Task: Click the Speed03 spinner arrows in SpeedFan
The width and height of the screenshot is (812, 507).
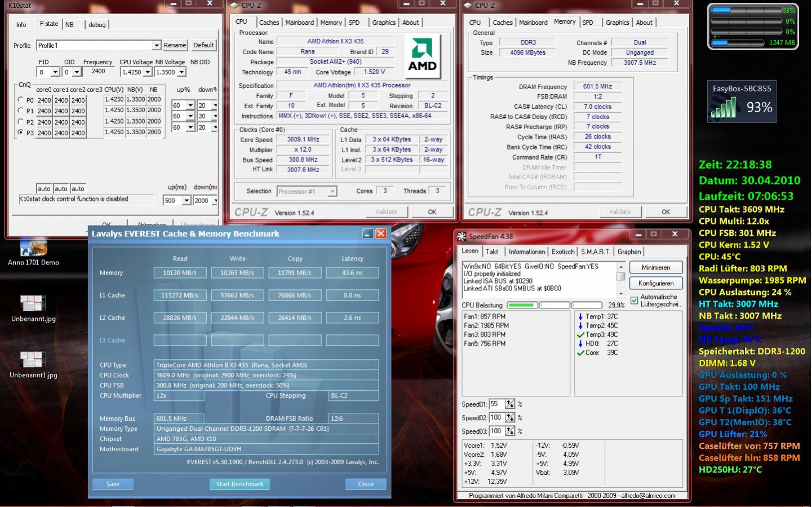Action: point(510,431)
